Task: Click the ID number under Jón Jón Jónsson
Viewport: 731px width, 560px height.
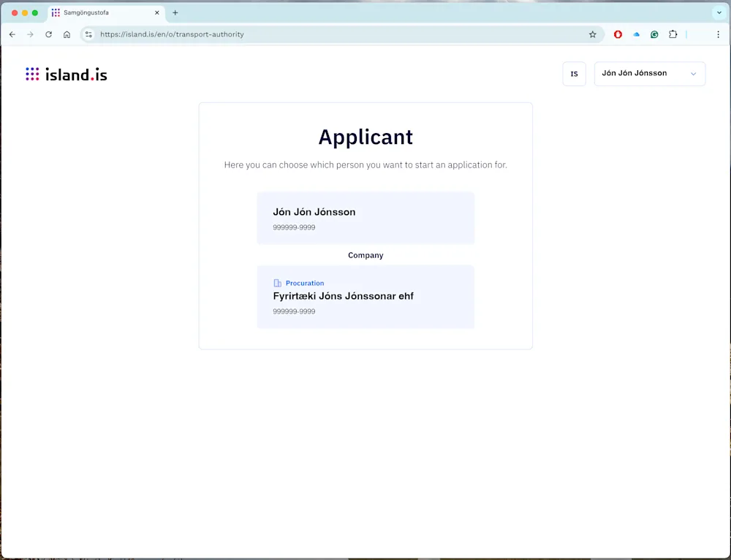Action: tap(294, 227)
